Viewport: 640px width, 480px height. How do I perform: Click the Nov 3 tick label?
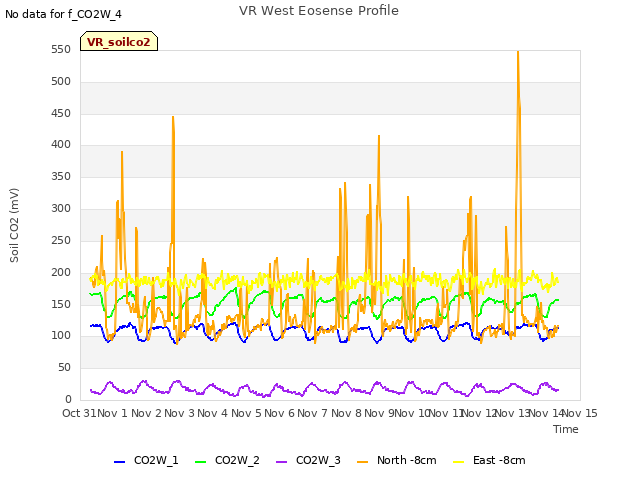click(x=180, y=413)
